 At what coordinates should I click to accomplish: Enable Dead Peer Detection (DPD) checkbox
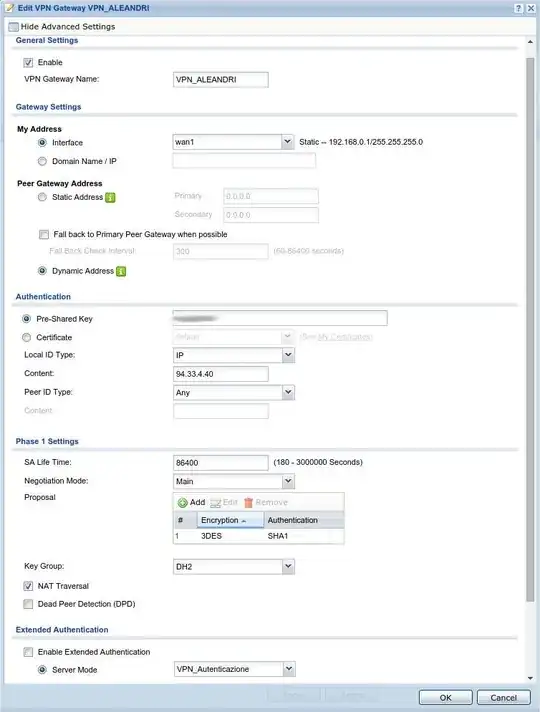28,604
